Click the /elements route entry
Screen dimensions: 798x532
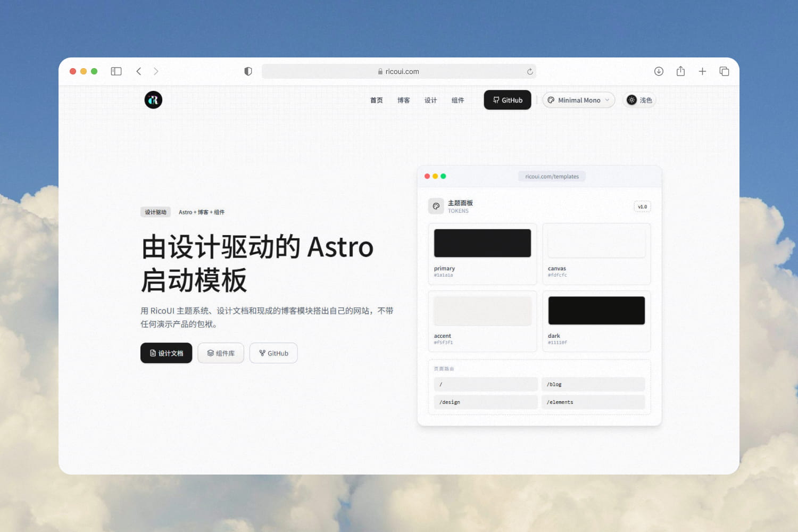coord(593,402)
